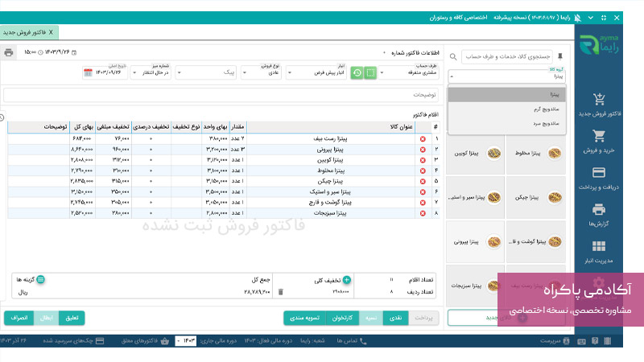Image resolution: width=644 pixels, height=362 pixels.
Task: Add پیتزا مخلوط product card
Action: click(536, 153)
